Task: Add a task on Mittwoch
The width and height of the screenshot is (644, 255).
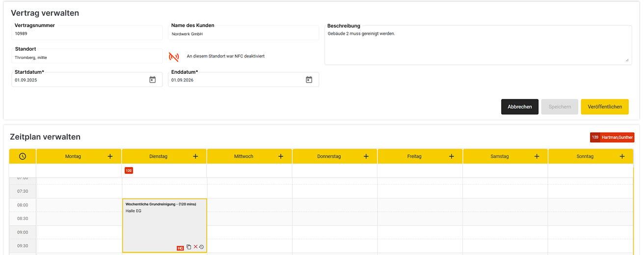Action: (281, 156)
